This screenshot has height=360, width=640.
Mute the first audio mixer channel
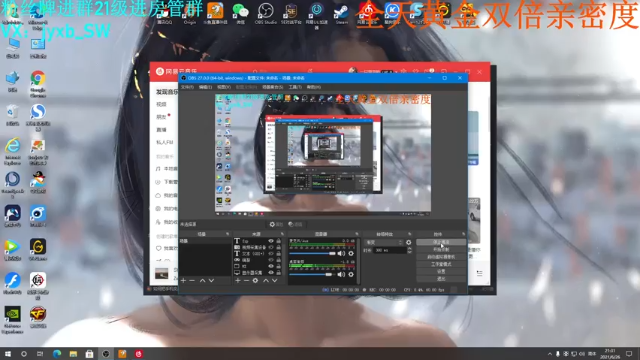click(x=341, y=253)
